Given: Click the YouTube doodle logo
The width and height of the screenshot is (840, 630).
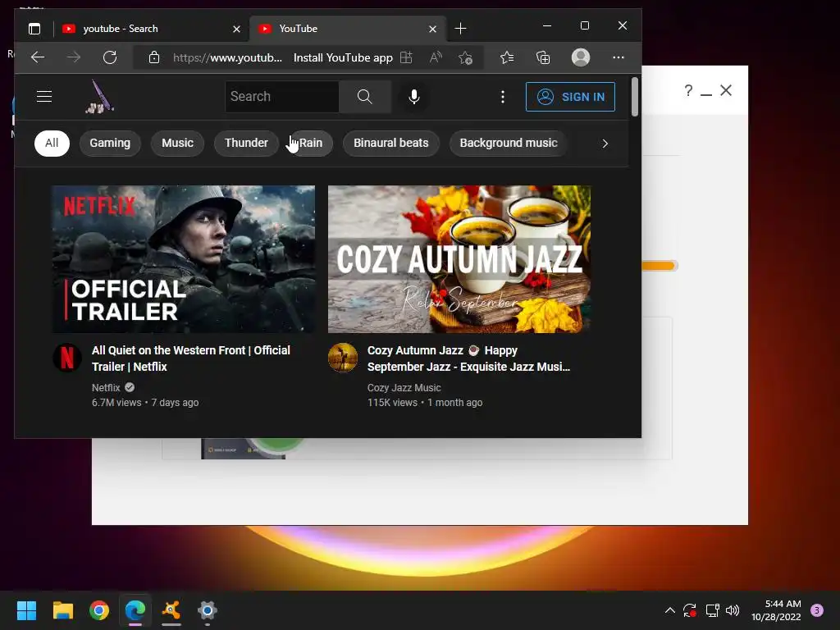Looking at the screenshot, I should pyautogui.click(x=99, y=97).
